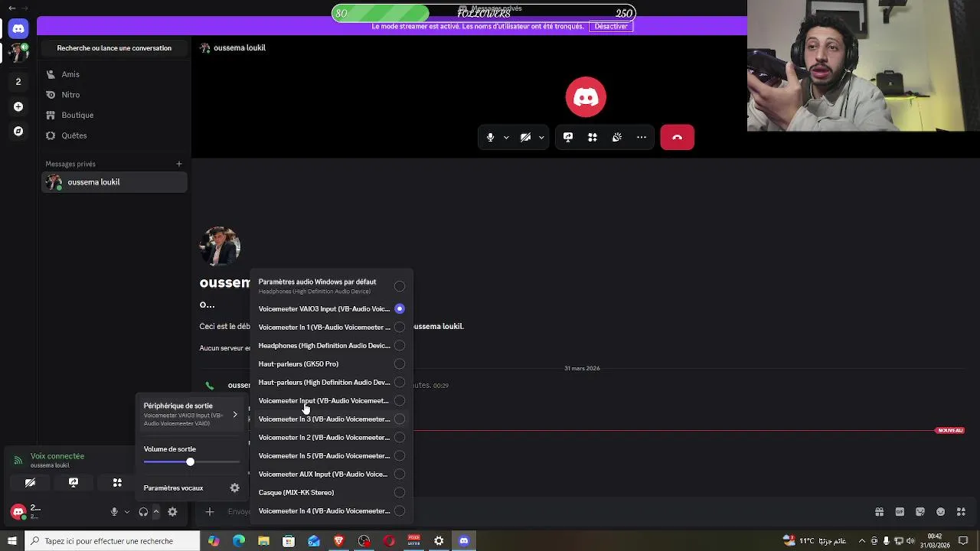980x551 pixels.
Task: Open the gift icon in the message bar
Action: [880, 512]
